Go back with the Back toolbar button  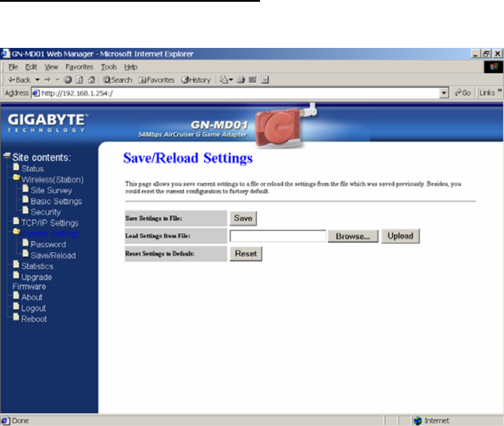click(x=20, y=80)
